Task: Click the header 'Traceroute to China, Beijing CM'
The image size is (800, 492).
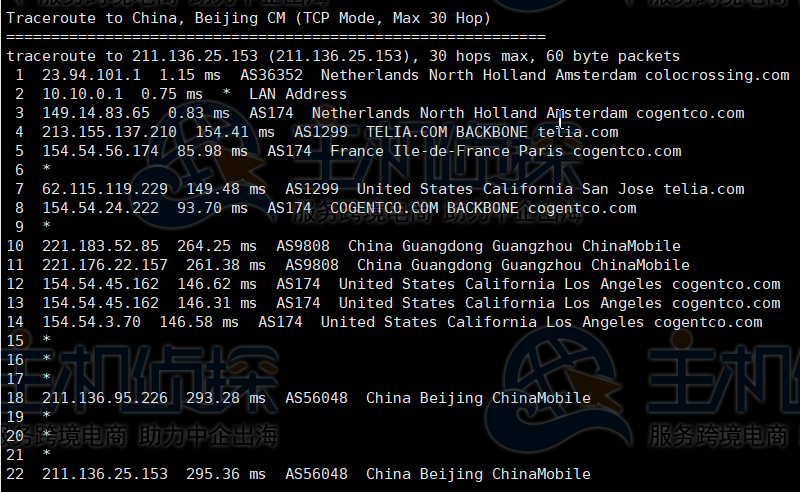Action: [x=146, y=18]
